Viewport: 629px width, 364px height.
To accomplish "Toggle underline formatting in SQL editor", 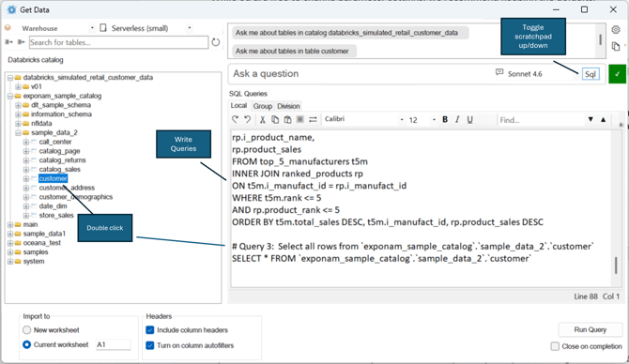I will pos(469,119).
